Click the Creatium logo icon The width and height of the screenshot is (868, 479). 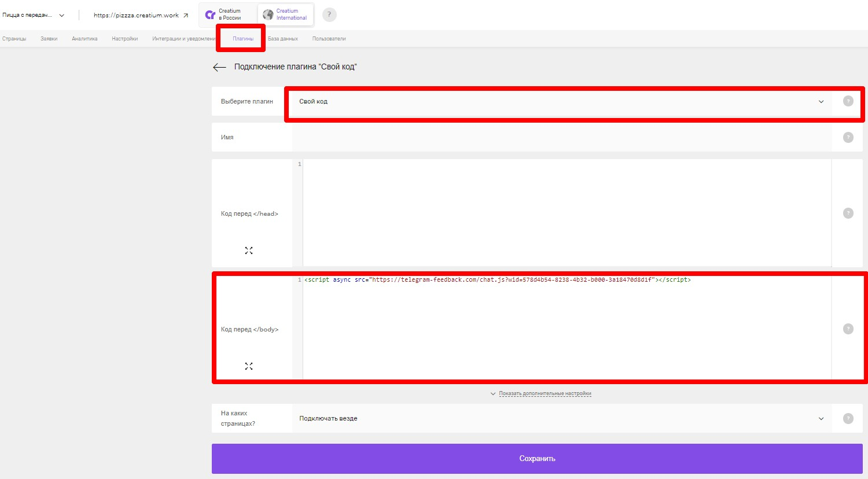coord(210,14)
